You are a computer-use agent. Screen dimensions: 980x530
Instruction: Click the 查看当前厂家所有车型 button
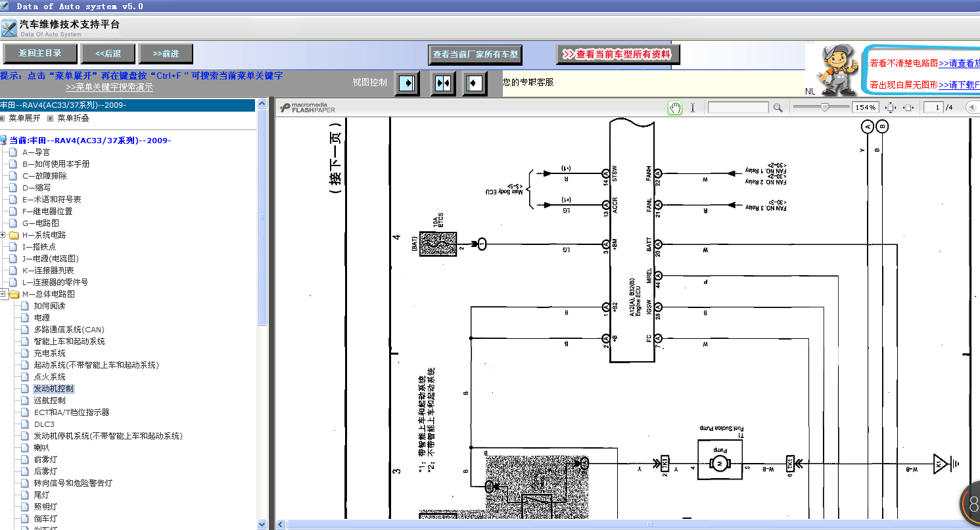point(476,55)
